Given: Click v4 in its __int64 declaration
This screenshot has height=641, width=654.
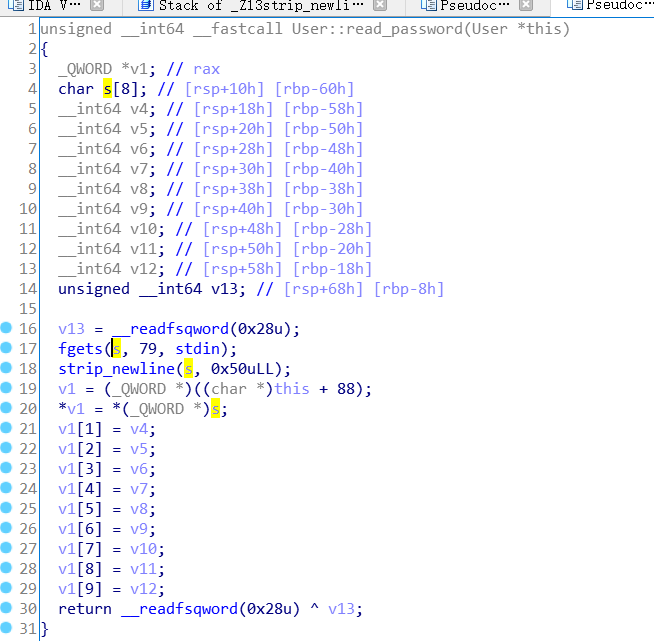Looking at the screenshot, I should [x=139, y=109].
